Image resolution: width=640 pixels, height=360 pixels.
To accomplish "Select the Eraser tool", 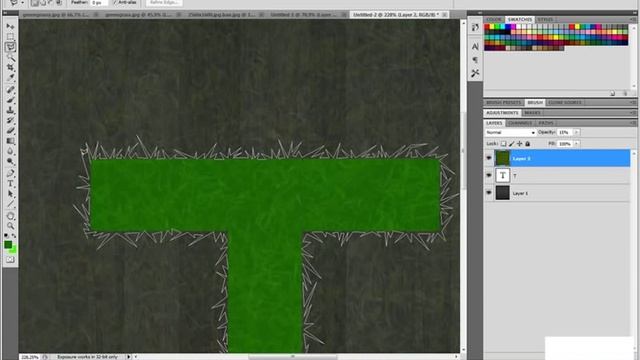I will click(x=10, y=131).
